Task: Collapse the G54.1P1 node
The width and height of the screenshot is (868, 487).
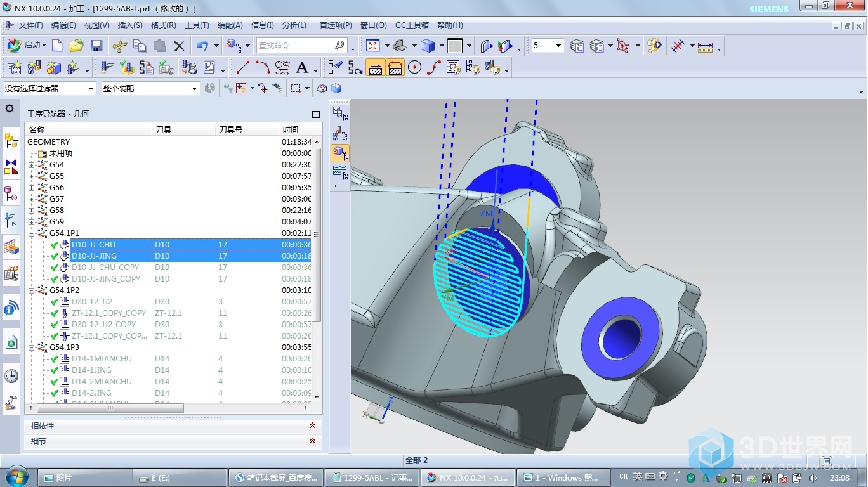Action: (x=32, y=233)
